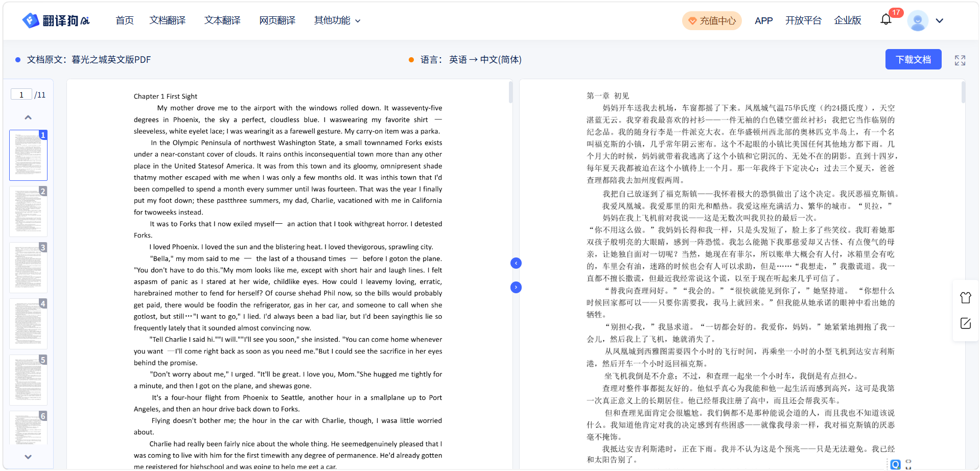Click the shirt skin icon

pos(965,297)
